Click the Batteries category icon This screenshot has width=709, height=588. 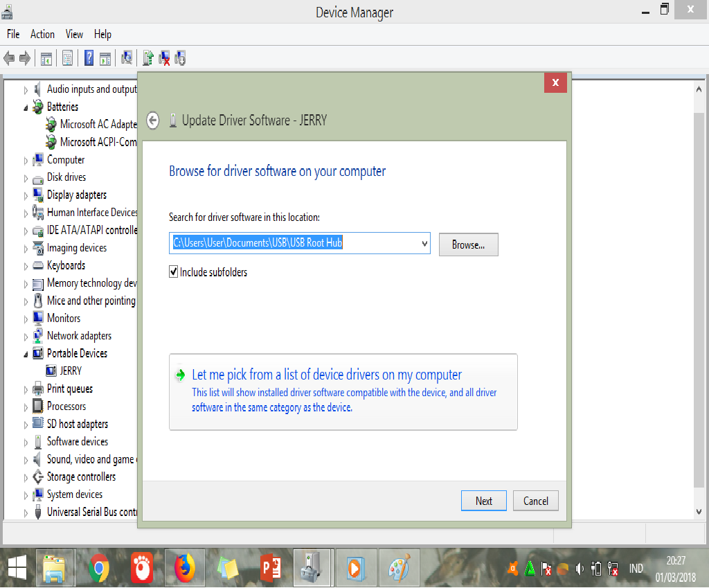(x=38, y=107)
